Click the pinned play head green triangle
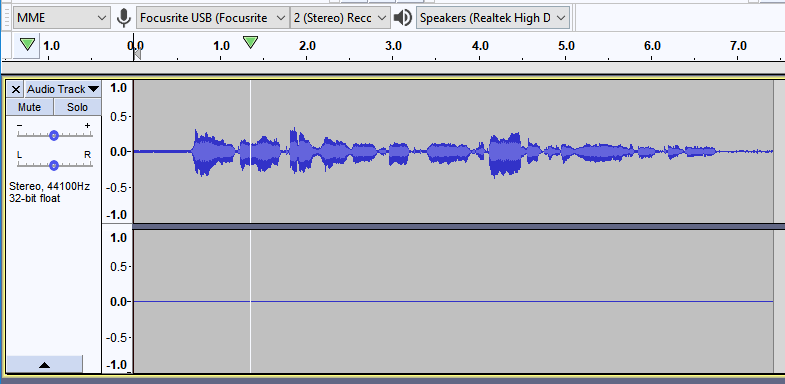The image size is (785, 384). [28, 45]
